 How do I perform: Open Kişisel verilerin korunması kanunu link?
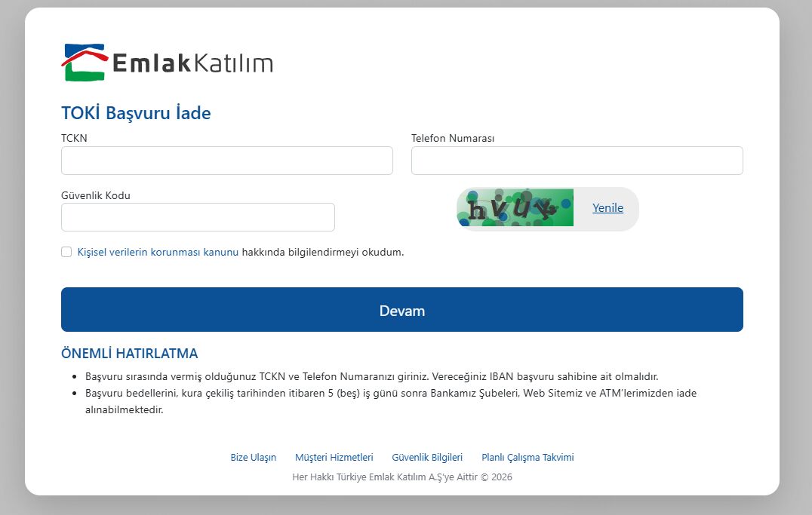[x=158, y=252]
